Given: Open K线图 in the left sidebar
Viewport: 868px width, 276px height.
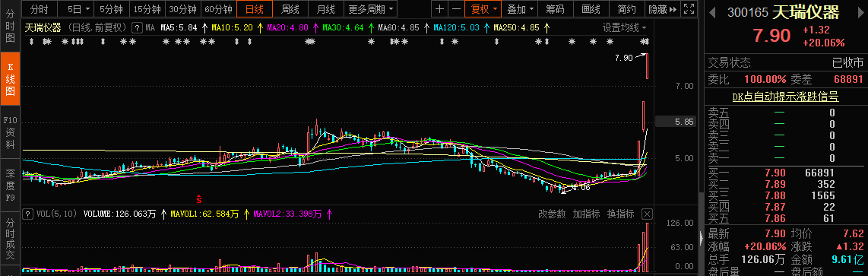Looking at the screenshot, I should (x=10, y=79).
